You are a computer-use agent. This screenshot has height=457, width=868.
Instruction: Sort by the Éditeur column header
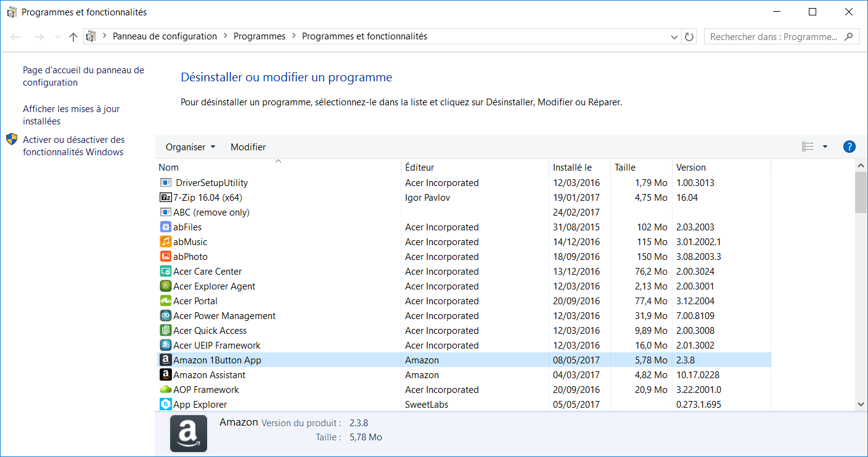pyautogui.click(x=475, y=168)
